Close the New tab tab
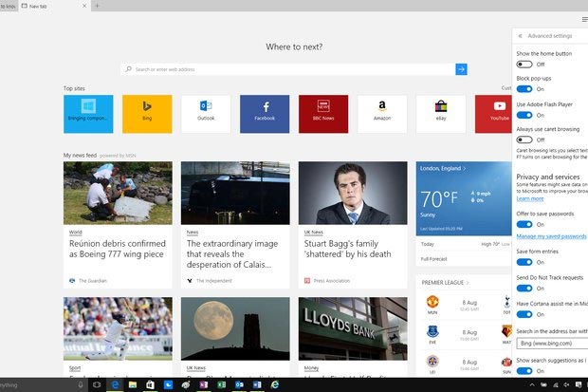The image size is (588, 392). tap(84, 6)
